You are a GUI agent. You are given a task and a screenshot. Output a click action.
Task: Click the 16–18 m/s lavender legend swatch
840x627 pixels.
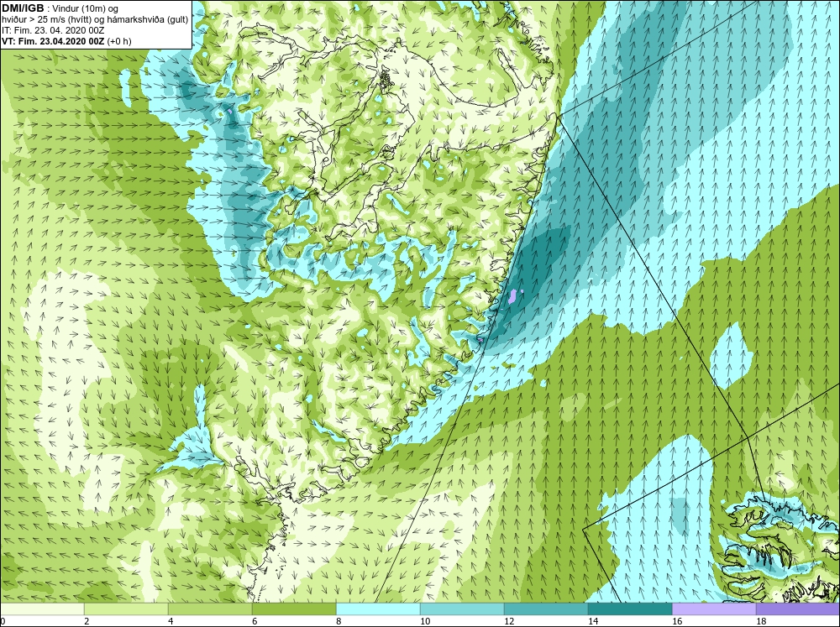(714, 609)
